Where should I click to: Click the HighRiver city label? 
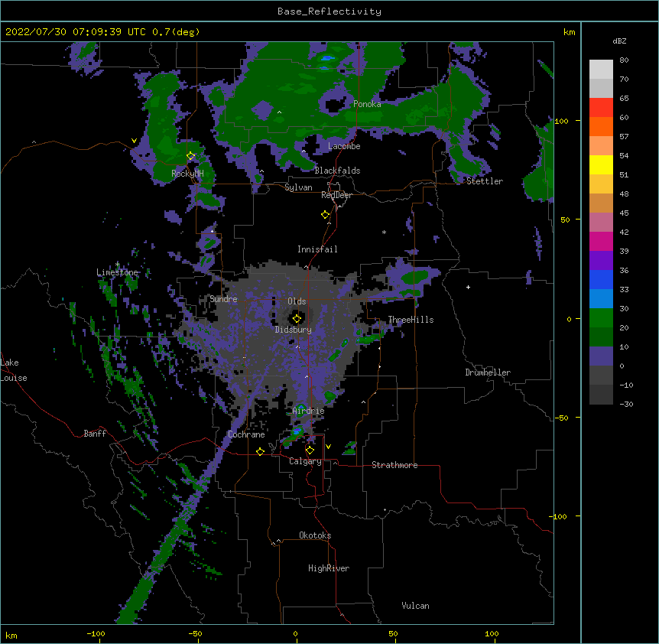point(329,568)
